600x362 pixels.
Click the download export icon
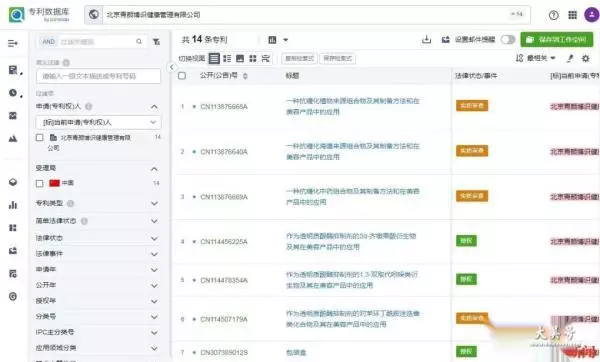coord(426,39)
